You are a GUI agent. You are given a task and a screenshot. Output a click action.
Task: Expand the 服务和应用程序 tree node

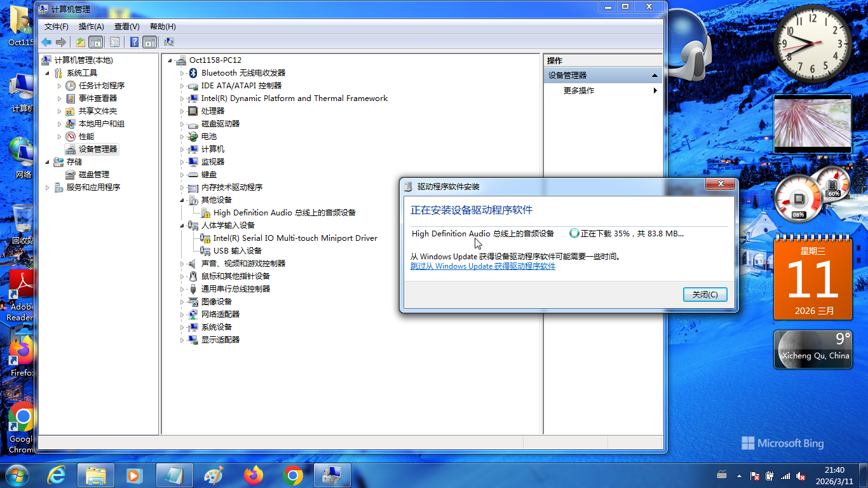[48, 187]
